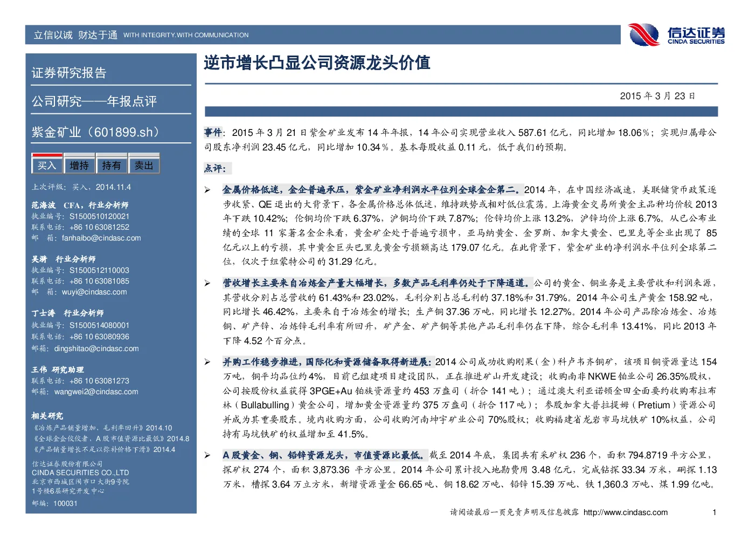Viewport: 756px width, 535px height.
Task: Click bullet arrow beside 营收增长 paragraph
Action: pyautogui.click(x=207, y=283)
